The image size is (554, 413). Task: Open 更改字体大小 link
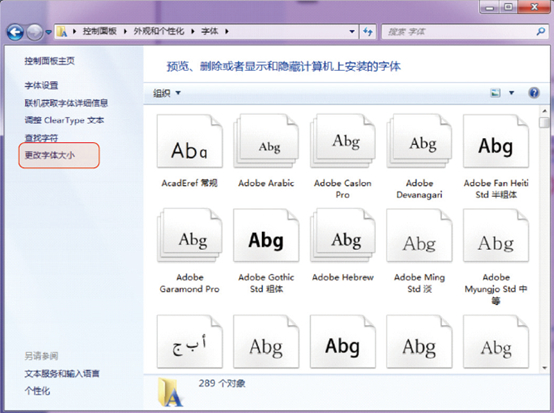click(50, 155)
